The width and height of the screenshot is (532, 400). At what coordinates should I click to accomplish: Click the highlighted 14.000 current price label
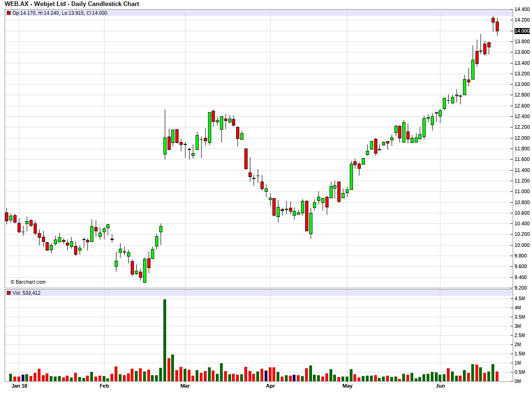(522, 31)
